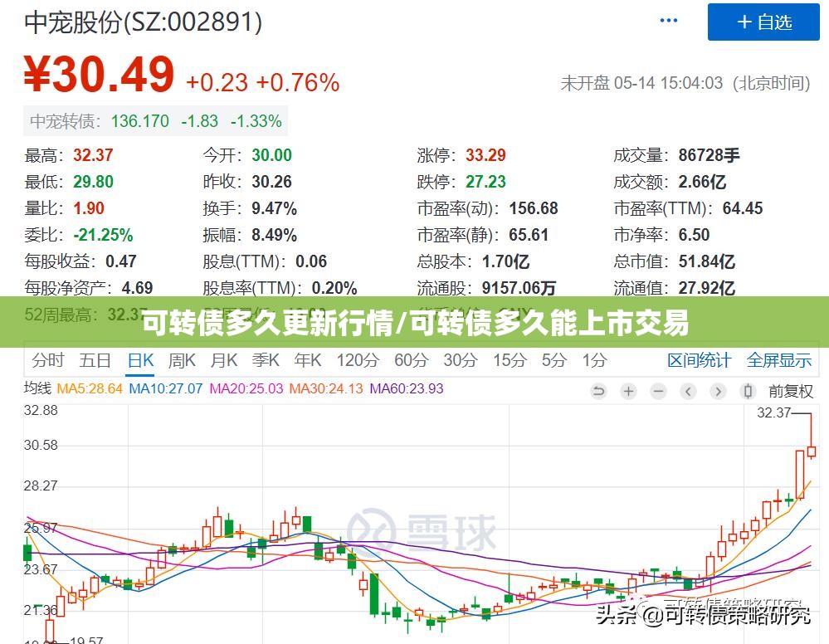Click the 成交额 value 2.66亿
The height and width of the screenshot is (644, 829).
702,182
